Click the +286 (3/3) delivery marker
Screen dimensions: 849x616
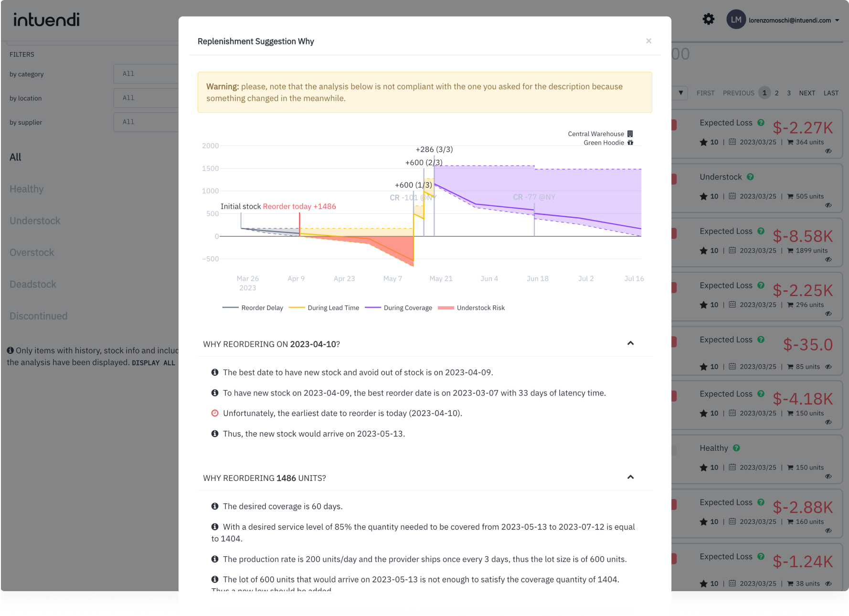point(434,149)
